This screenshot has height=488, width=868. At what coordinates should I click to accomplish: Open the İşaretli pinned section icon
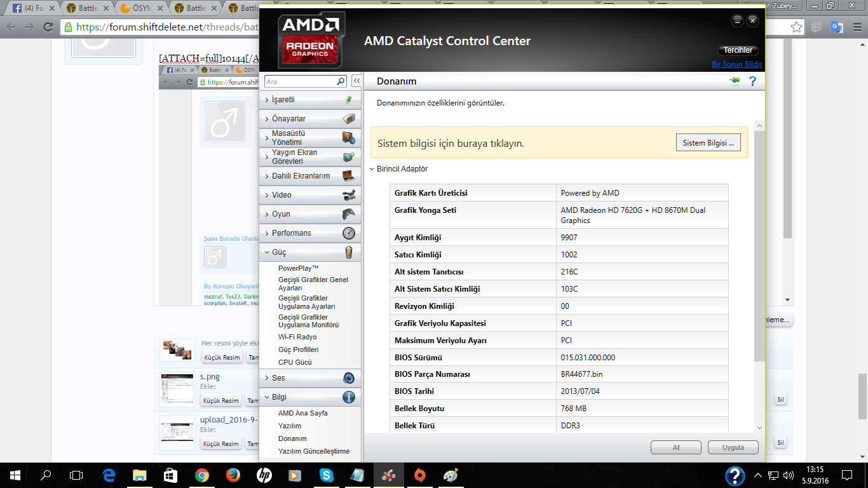348,100
